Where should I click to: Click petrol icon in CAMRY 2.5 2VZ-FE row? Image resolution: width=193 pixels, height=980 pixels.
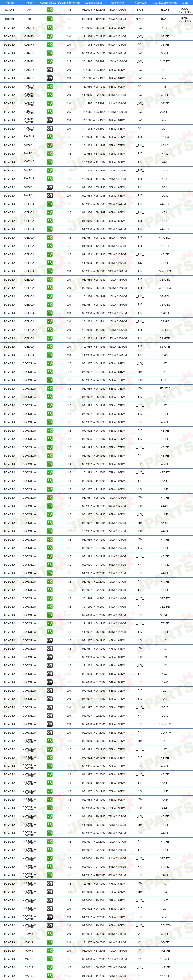coord(50,62)
